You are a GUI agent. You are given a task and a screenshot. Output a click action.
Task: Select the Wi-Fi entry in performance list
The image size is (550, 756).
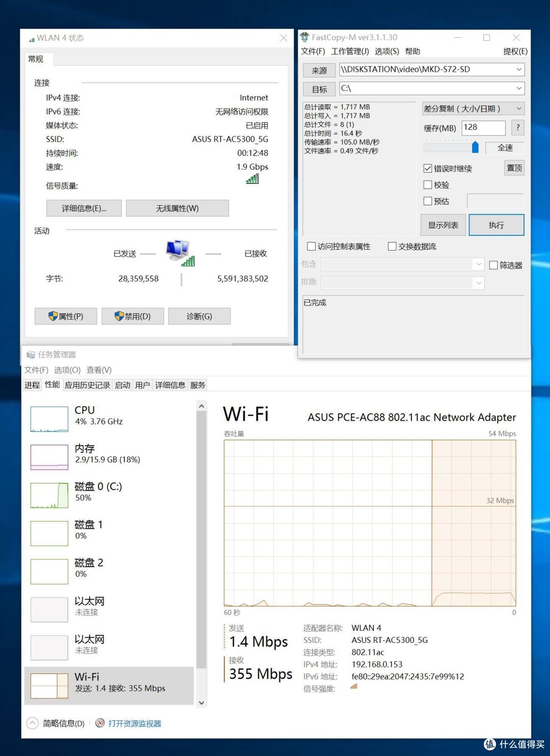click(x=109, y=686)
